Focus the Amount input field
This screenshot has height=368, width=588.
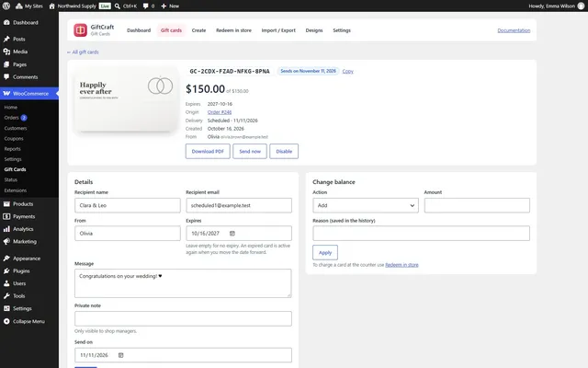tap(477, 205)
